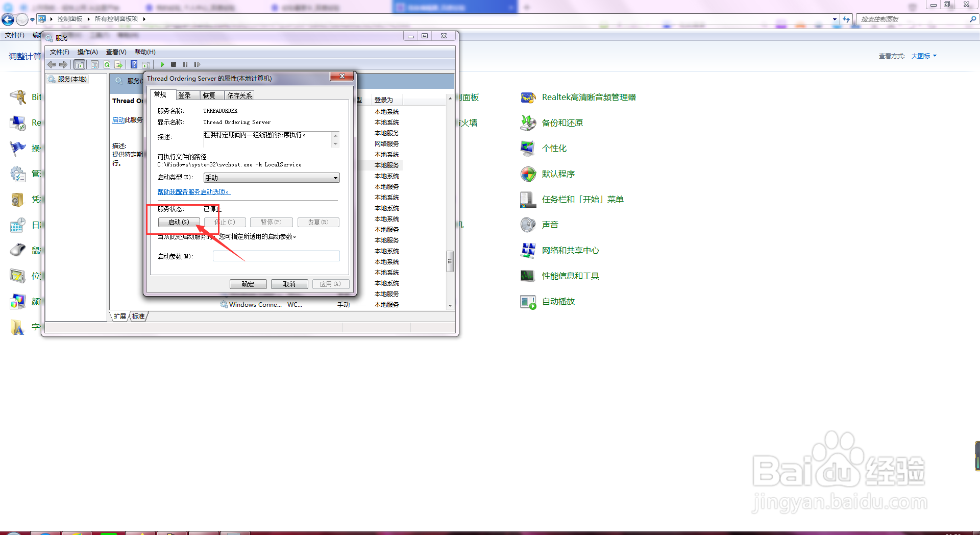Viewport: 980px width, 535px height.
Task: Open the 自动播放 icon
Action: (x=528, y=302)
